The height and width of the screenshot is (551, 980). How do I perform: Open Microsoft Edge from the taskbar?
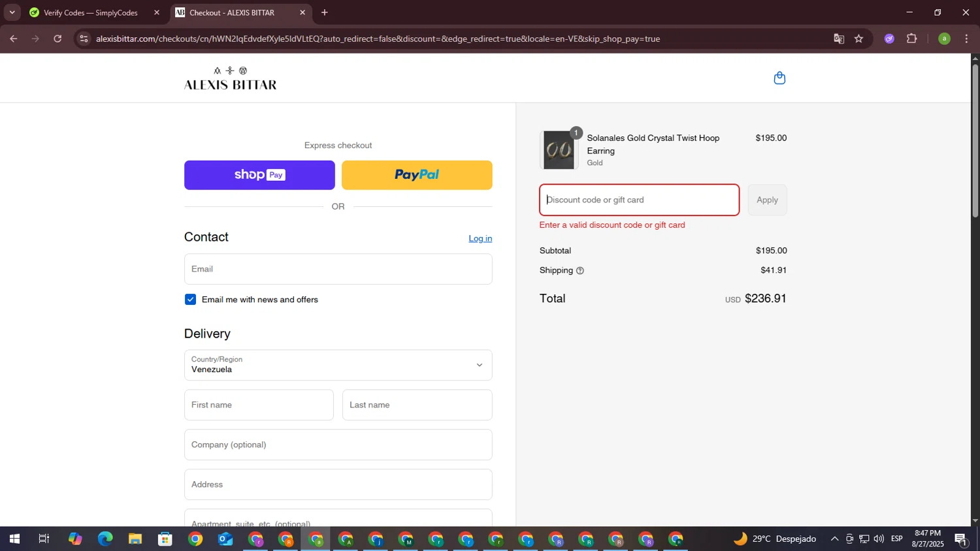click(105, 539)
